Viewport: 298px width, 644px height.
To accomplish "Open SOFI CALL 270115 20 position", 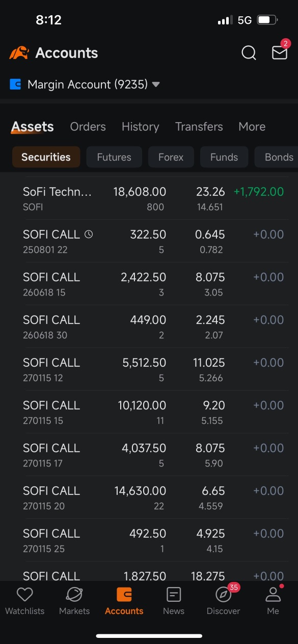I will (153, 497).
